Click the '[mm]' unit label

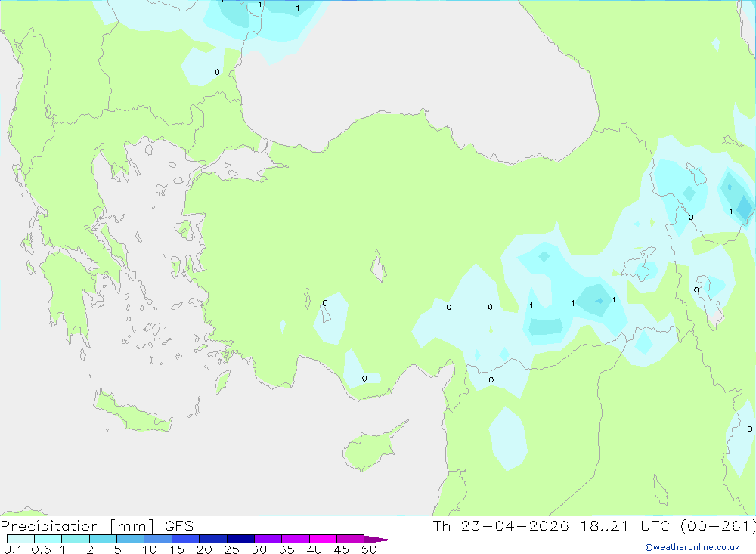point(132,525)
